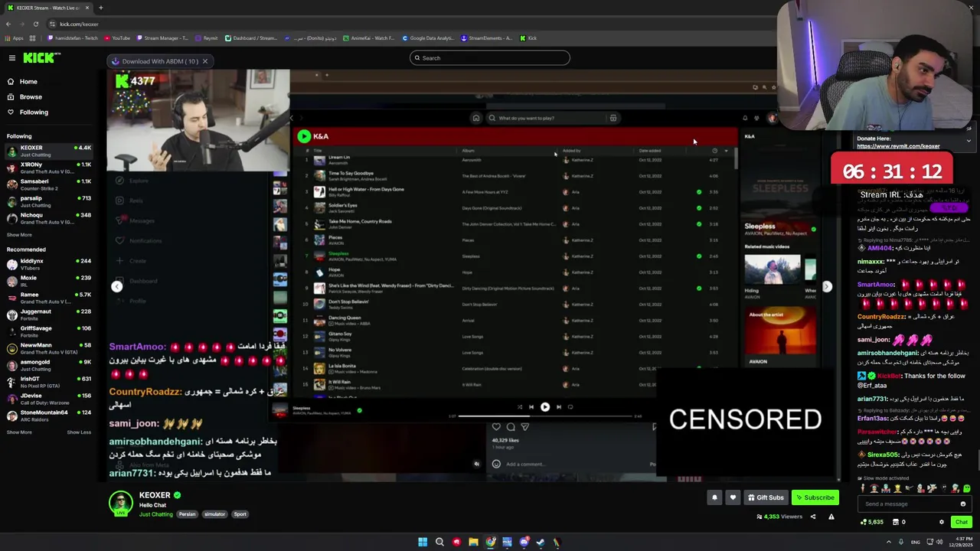
Task: Go to next item with right arrow
Action: pyautogui.click(x=827, y=286)
